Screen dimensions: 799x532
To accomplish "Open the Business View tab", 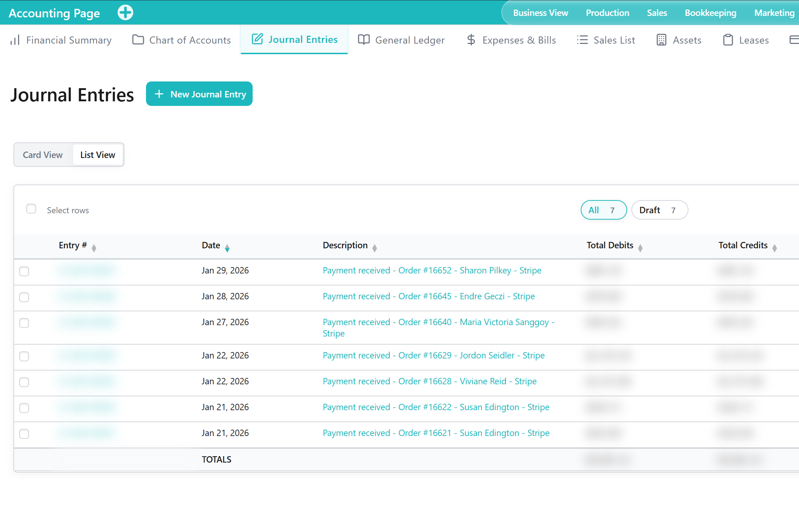I will [x=540, y=13].
